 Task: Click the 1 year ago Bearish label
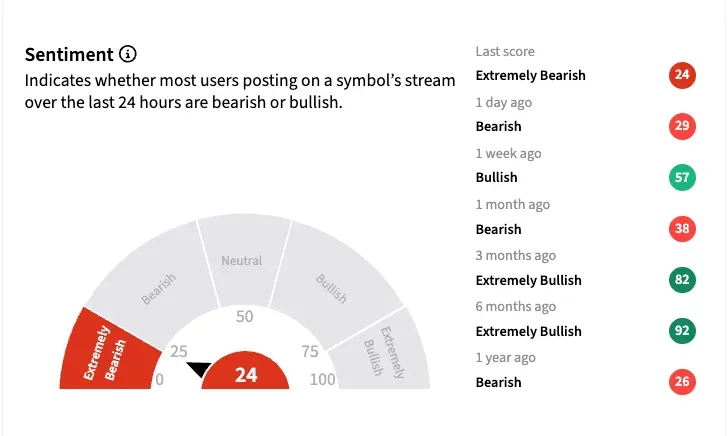498,382
